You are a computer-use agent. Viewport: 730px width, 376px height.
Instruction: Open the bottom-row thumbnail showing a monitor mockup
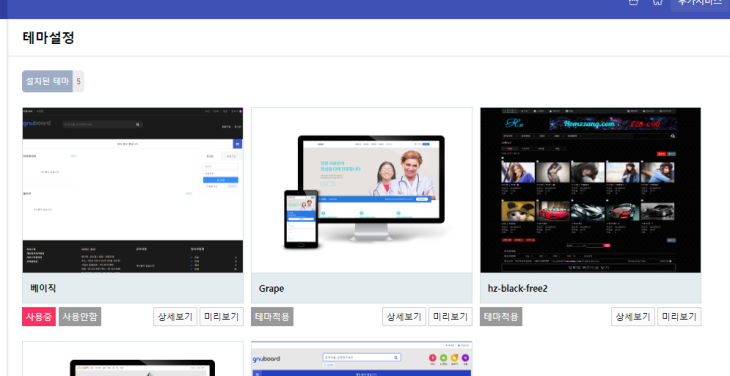(x=133, y=359)
